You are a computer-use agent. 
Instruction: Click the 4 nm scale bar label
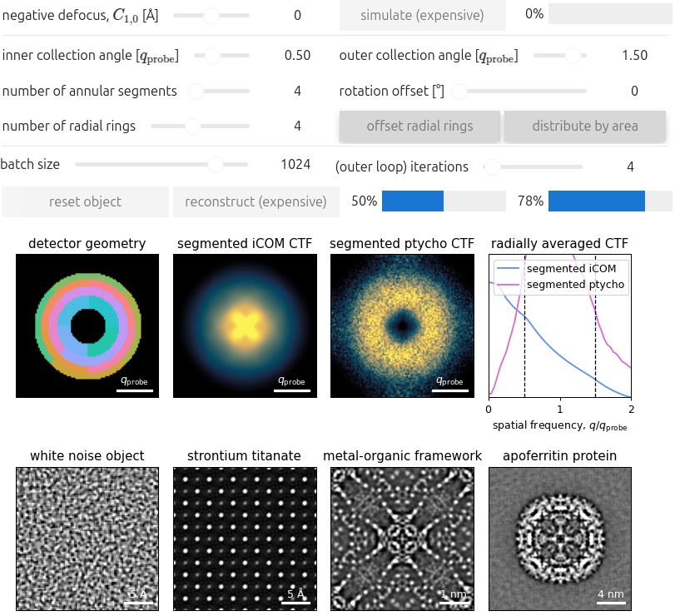click(611, 594)
